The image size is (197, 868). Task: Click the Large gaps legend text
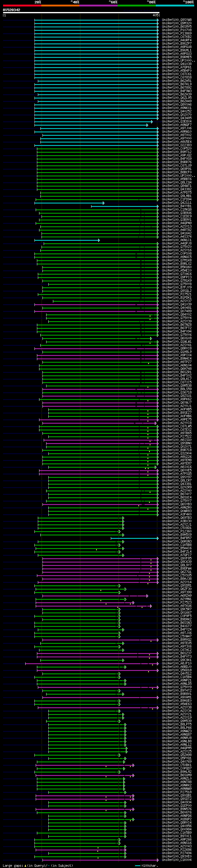(38, 866)
